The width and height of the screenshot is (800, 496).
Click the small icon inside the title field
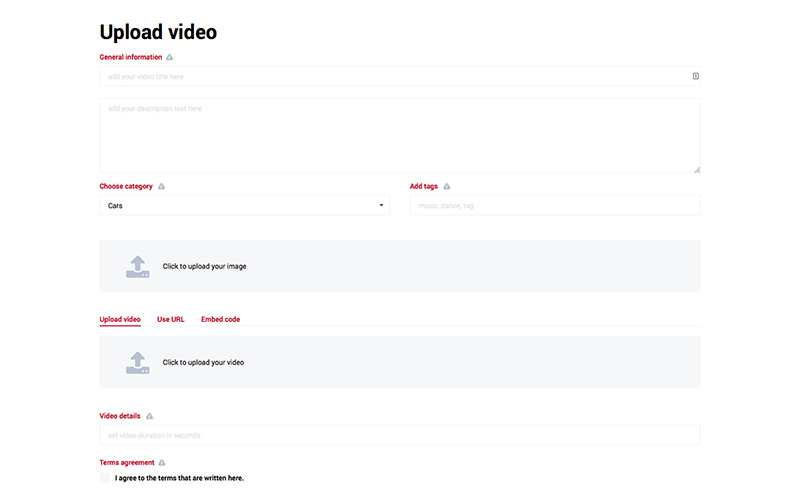click(x=695, y=76)
